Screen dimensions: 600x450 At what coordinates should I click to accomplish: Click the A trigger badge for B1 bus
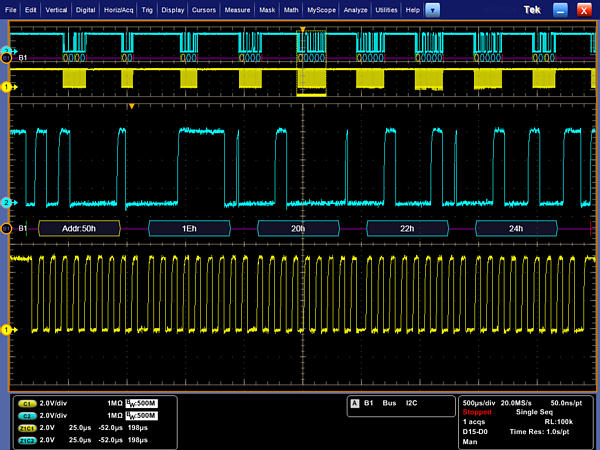point(355,403)
